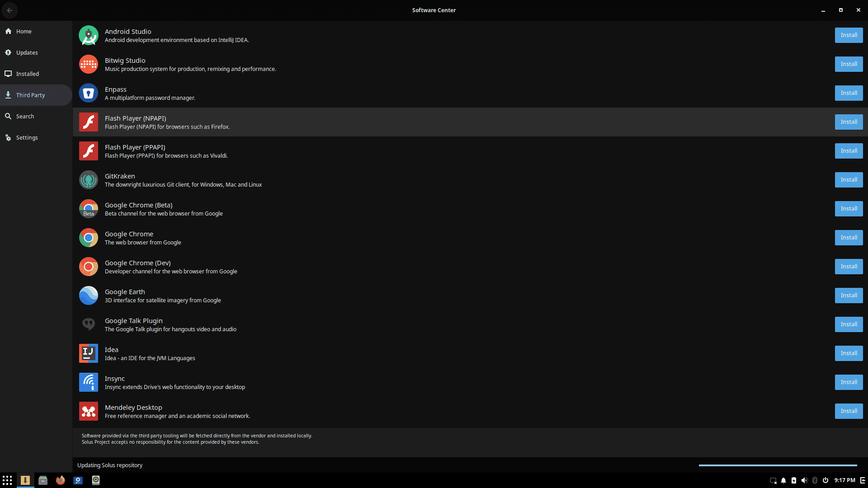Mute system volume in the tray
Screen dimensions: 868x488
tap(804, 480)
